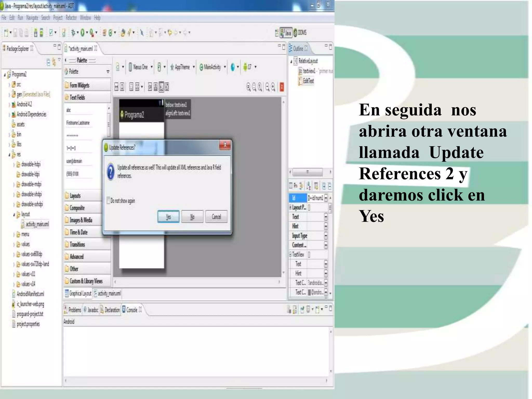Open the Window menu

(x=85, y=18)
